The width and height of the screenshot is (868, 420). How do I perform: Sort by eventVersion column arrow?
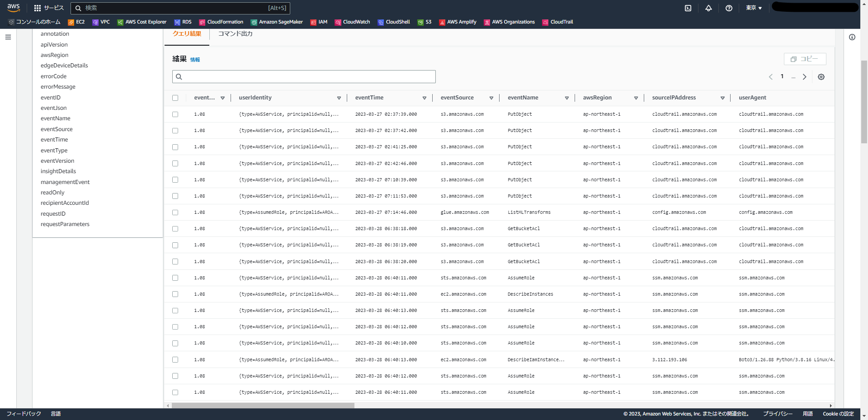(223, 98)
